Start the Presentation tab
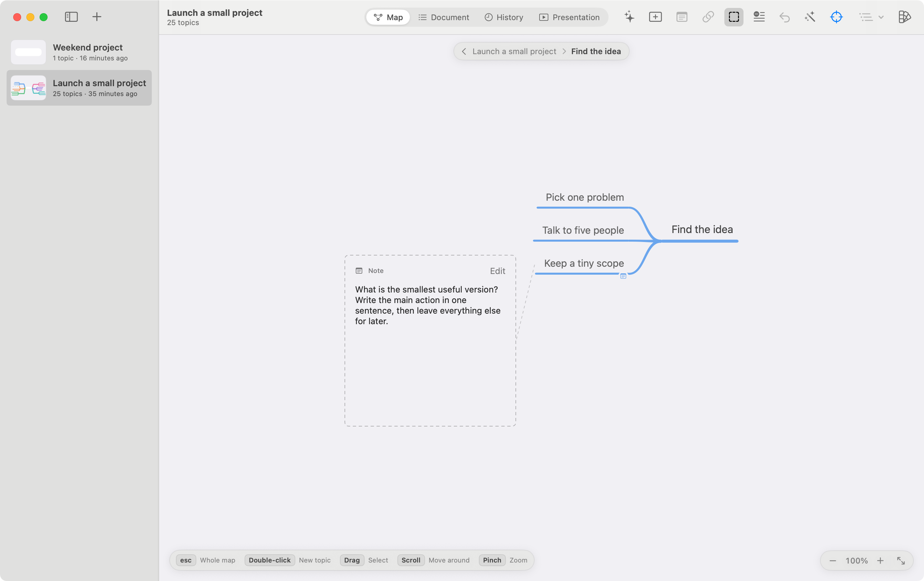 click(569, 17)
